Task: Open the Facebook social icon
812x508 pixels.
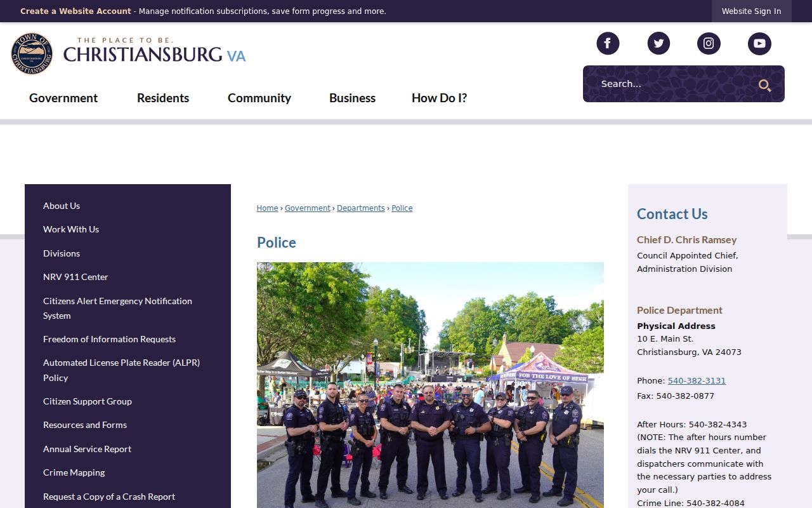Action: [x=608, y=43]
